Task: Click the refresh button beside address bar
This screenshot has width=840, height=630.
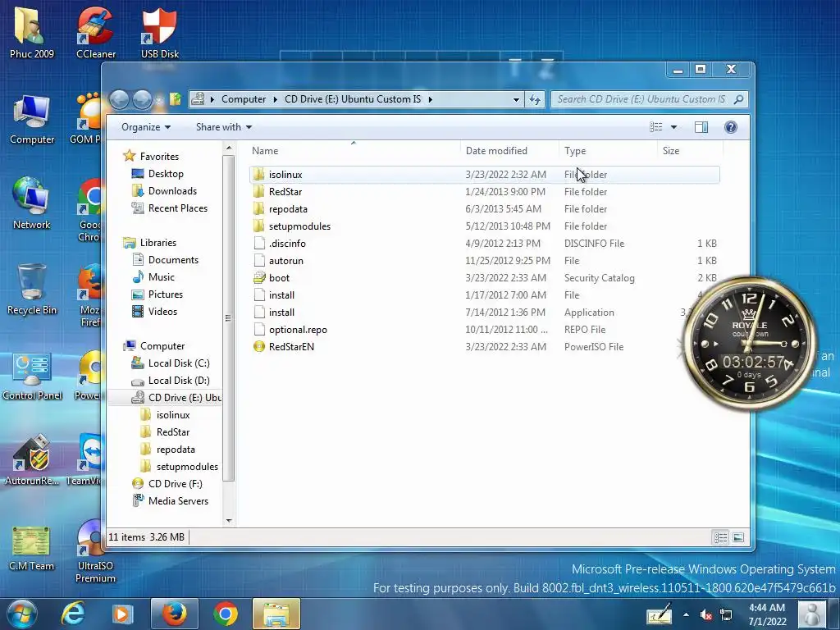Action: [535, 99]
